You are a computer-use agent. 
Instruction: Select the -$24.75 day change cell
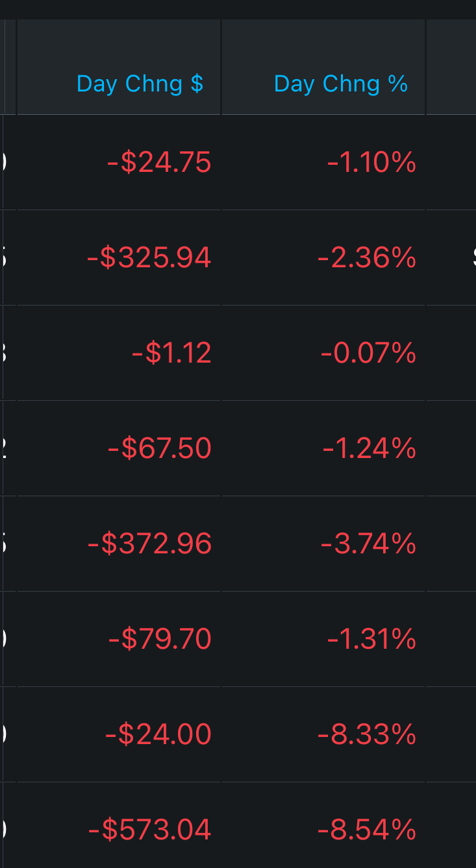pos(159,162)
